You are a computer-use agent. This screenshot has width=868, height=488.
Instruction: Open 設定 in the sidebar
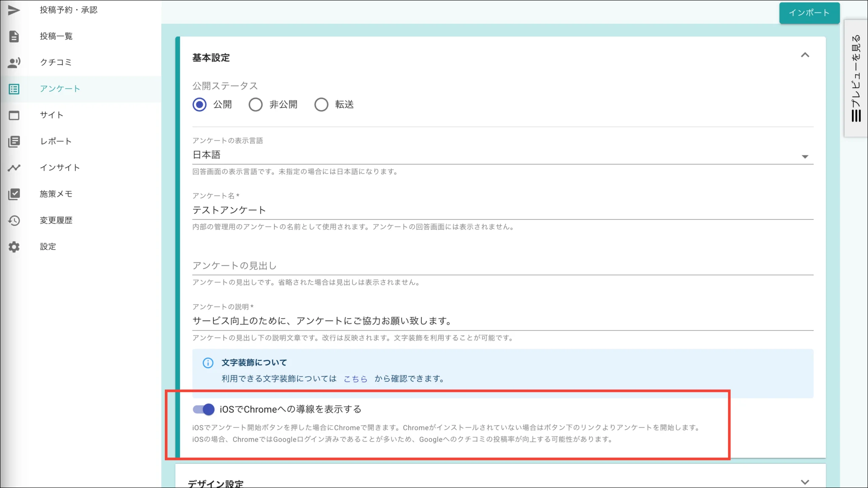point(81,247)
